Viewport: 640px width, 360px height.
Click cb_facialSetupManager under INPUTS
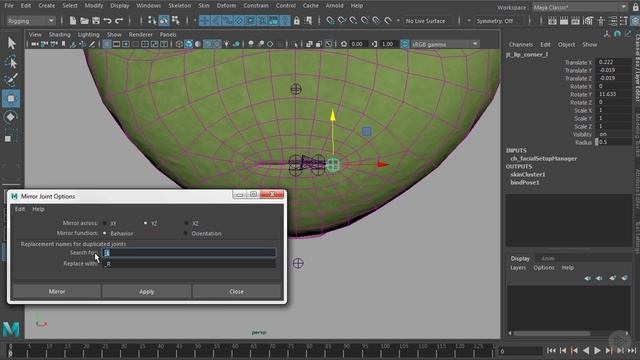coord(544,158)
